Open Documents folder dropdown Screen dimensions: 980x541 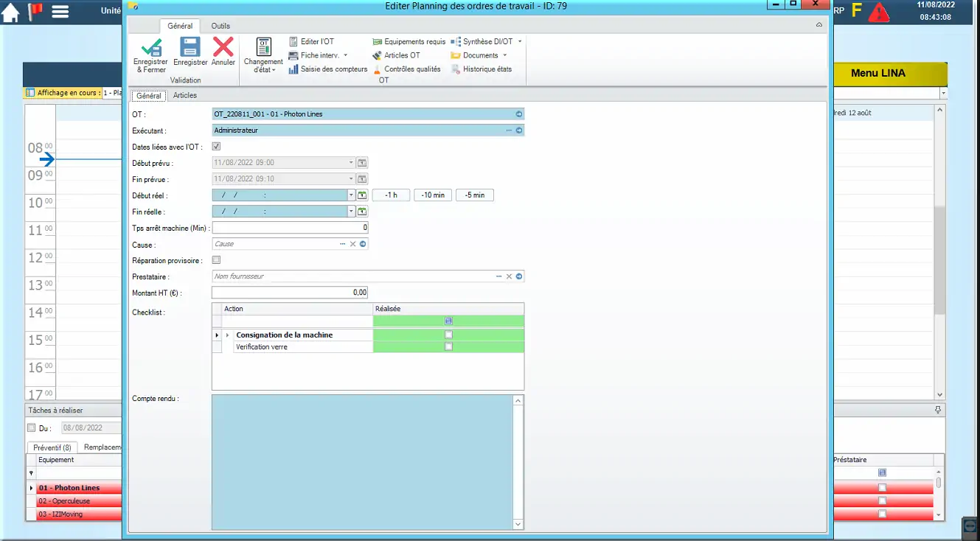click(x=479, y=55)
